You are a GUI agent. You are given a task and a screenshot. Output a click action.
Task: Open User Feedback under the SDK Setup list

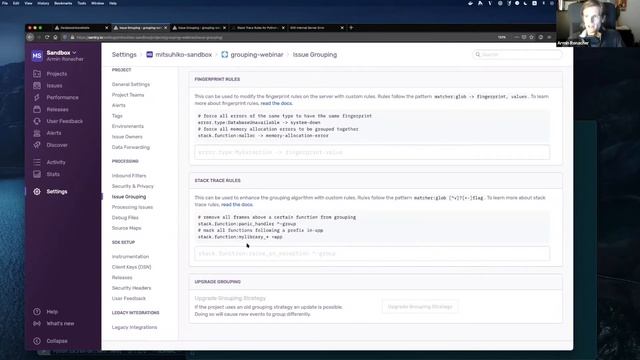tap(129, 299)
